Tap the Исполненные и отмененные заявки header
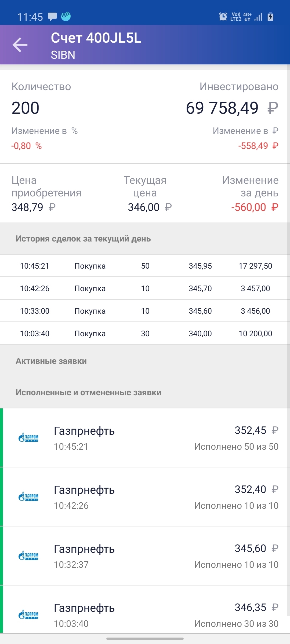290x644 pixels. pyautogui.click(x=88, y=392)
